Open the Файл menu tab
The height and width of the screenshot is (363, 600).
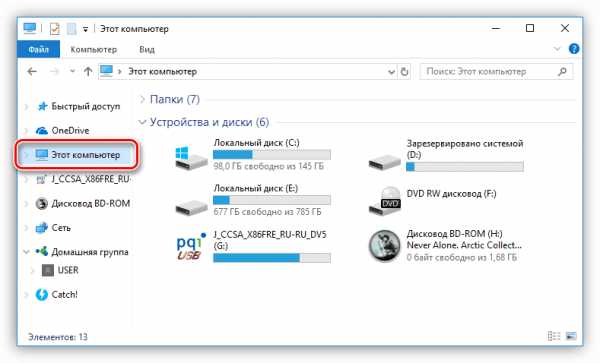38,49
